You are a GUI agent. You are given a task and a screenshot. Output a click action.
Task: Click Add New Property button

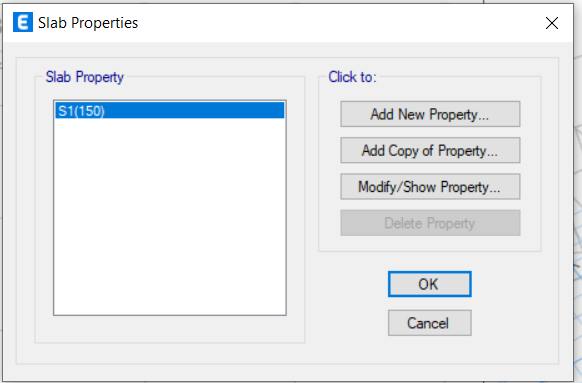(430, 114)
